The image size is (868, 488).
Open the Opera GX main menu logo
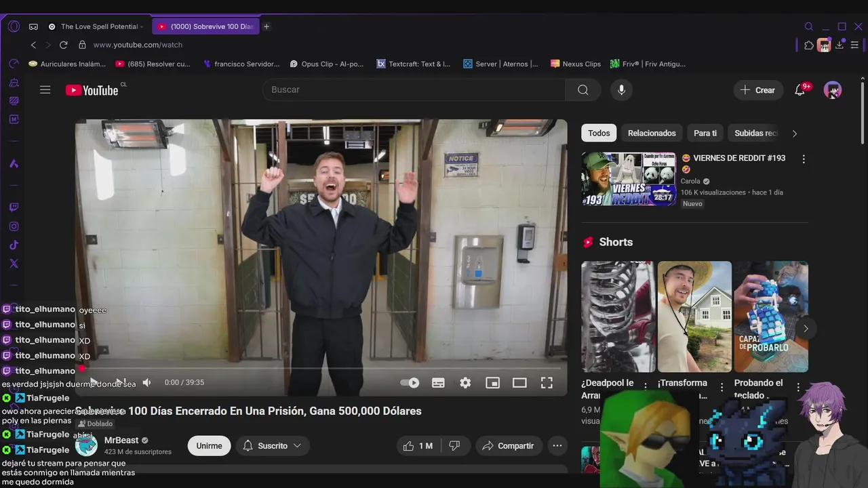pos(14,26)
